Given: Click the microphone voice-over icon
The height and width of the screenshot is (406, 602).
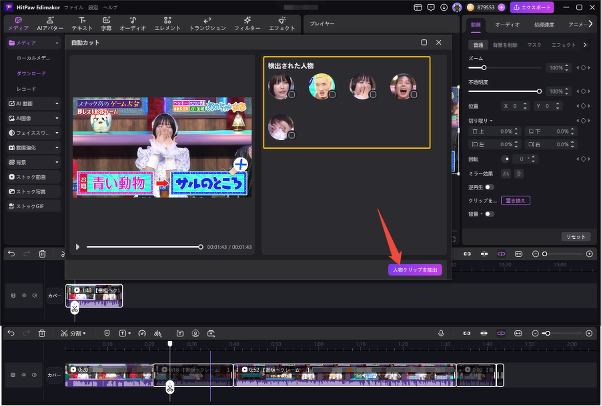Looking at the screenshot, I should pos(441,333).
